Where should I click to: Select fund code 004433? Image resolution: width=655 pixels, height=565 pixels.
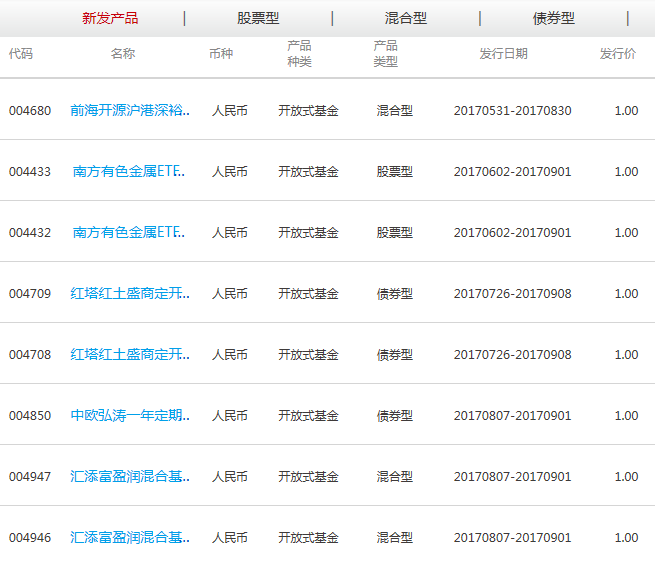click(x=30, y=172)
